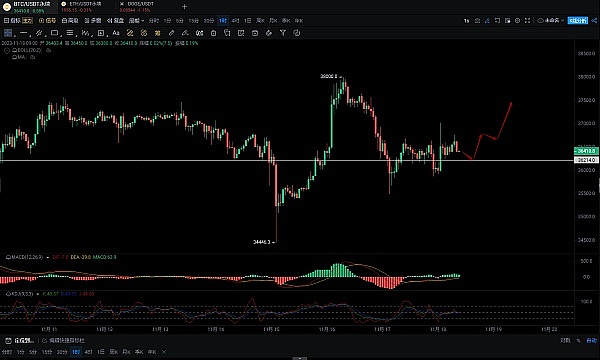Select the 4-hour timeframe in top bar
The height and width of the screenshot is (360, 600).
tap(235, 21)
